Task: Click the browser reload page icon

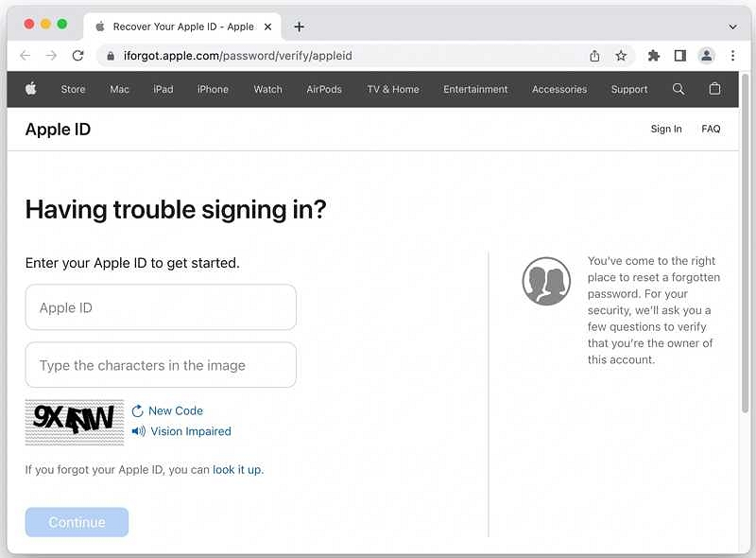Action: click(77, 56)
